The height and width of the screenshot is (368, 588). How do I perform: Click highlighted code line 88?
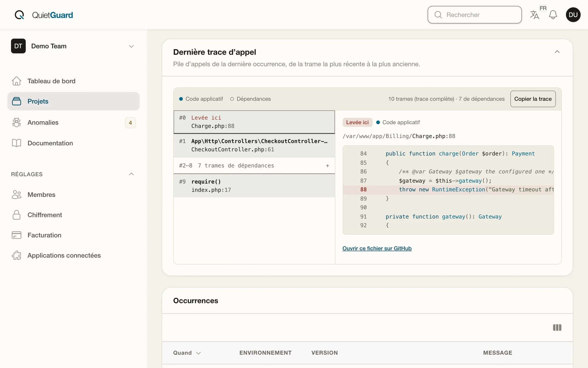pos(448,189)
